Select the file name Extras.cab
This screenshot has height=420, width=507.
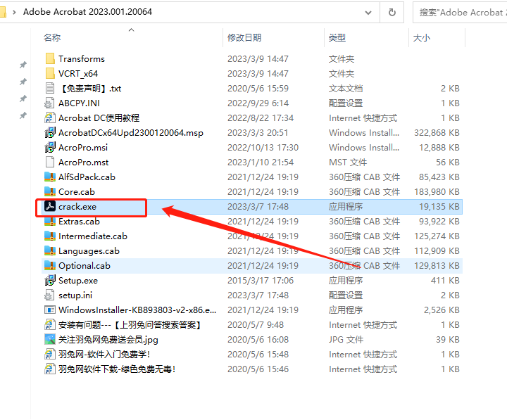[x=79, y=222]
